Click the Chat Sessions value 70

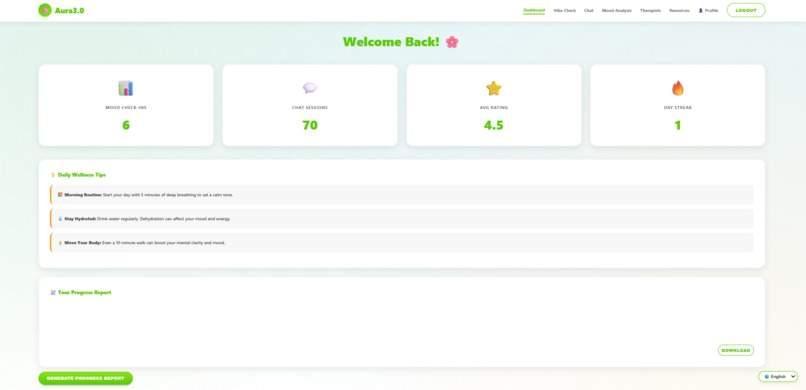point(310,125)
